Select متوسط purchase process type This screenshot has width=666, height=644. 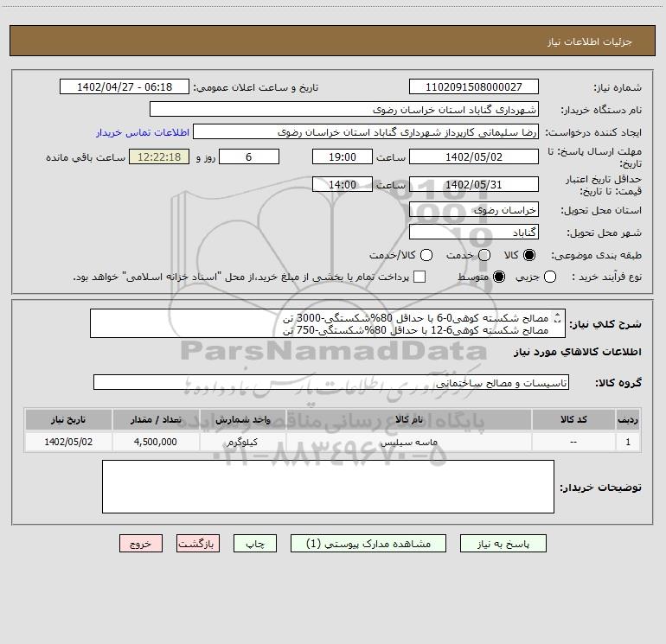click(x=499, y=277)
